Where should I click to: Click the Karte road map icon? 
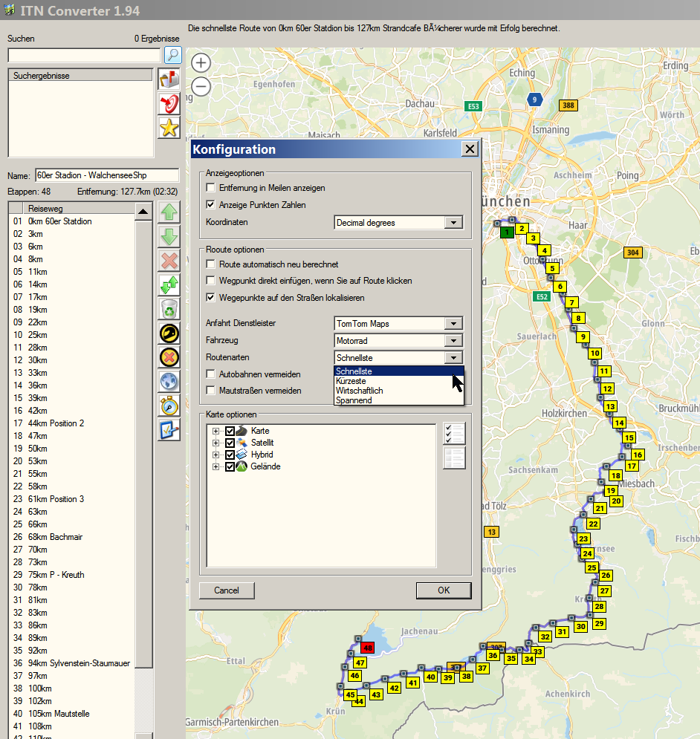click(x=242, y=431)
